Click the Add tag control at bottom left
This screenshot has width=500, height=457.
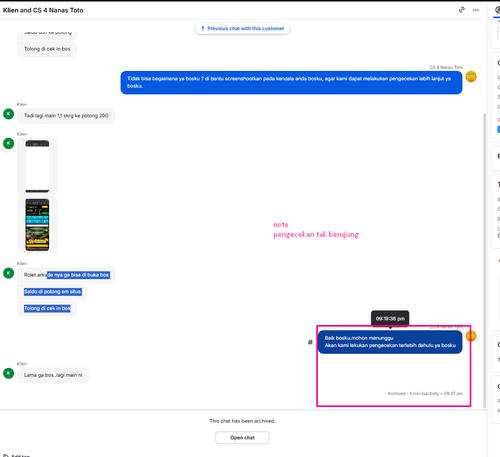tap(17, 455)
